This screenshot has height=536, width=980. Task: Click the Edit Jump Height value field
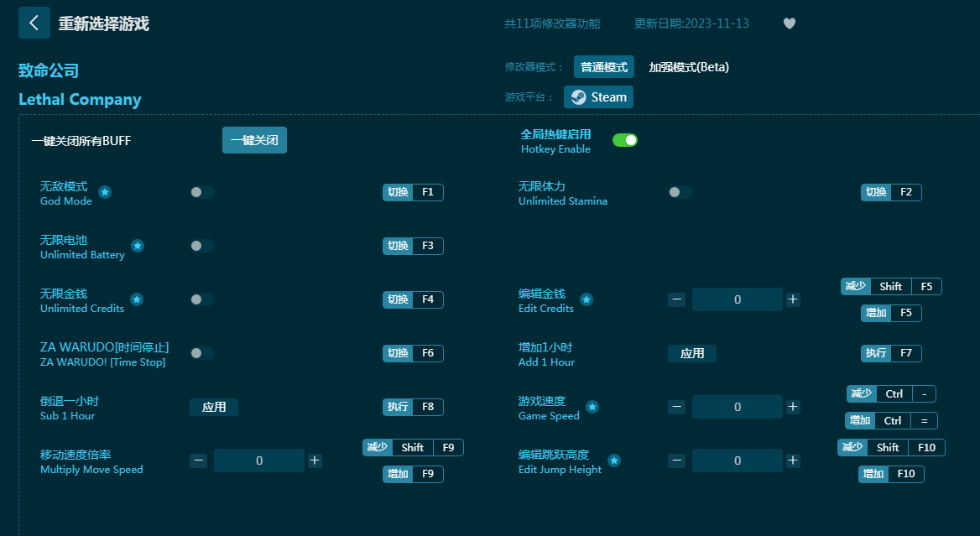tap(738, 461)
